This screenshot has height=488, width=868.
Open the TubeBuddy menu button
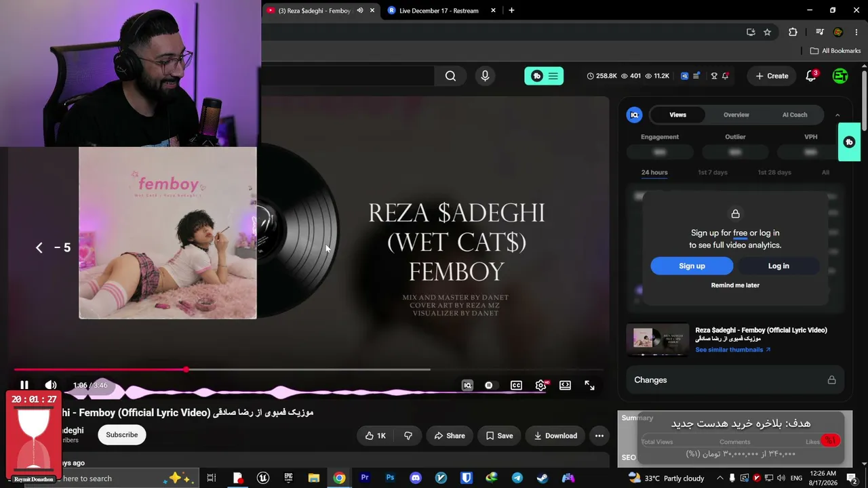tap(544, 76)
